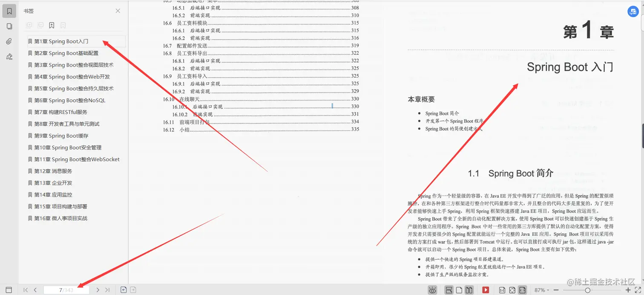Screen dimensions: 644x295
Task: Expand all bookmarks with the expand icon
Action: 29,25
